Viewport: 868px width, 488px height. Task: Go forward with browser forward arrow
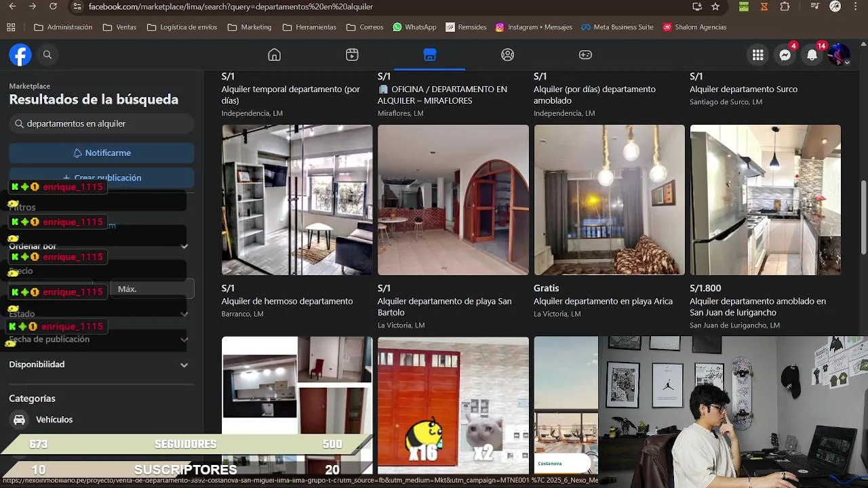(33, 7)
